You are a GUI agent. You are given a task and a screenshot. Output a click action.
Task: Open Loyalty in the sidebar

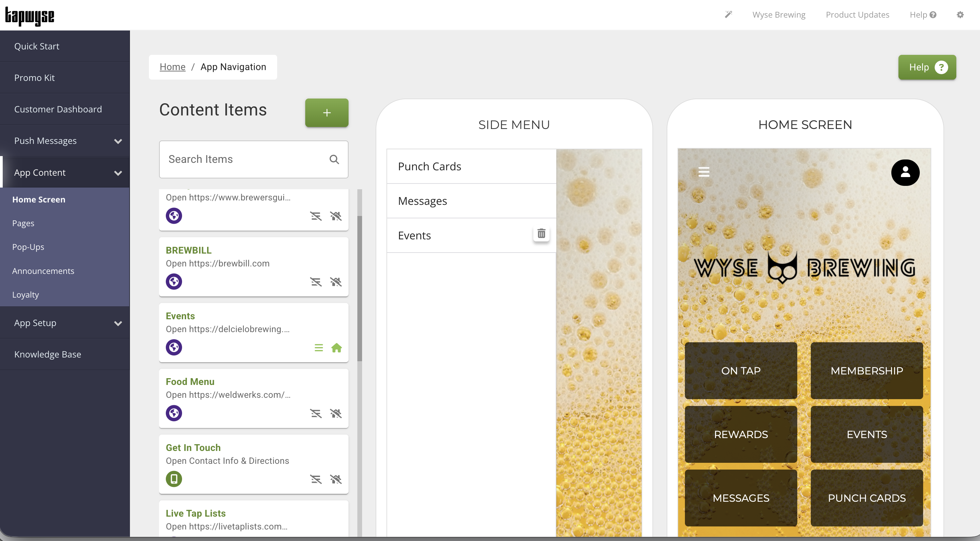point(25,295)
